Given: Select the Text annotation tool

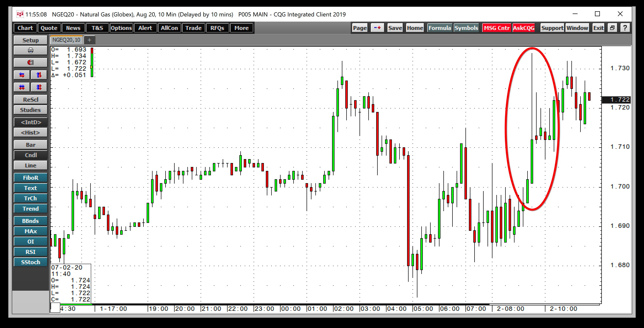Looking at the screenshot, I should pos(30,188).
